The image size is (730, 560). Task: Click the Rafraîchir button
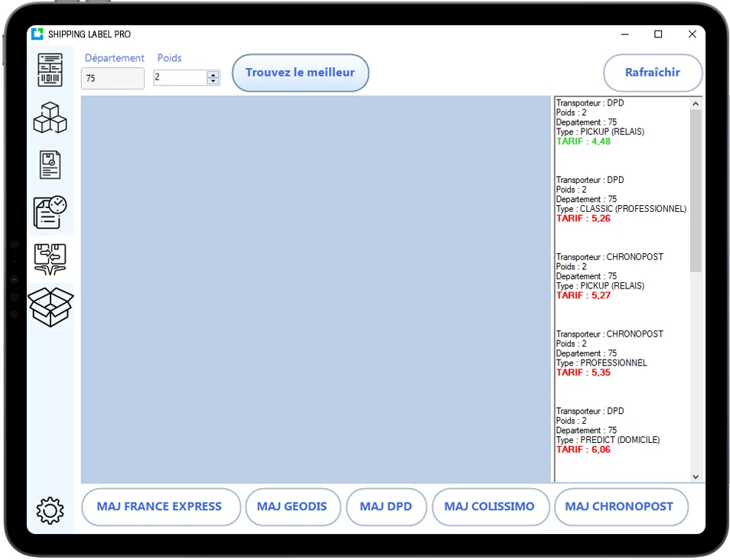(652, 73)
